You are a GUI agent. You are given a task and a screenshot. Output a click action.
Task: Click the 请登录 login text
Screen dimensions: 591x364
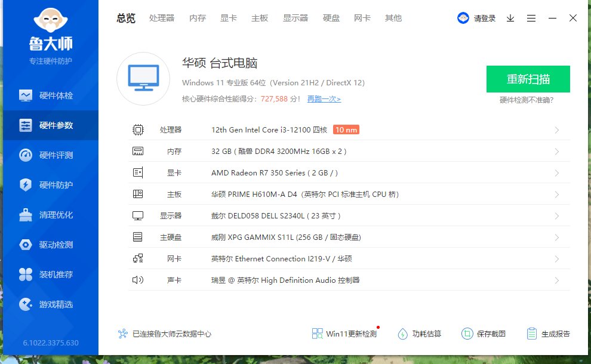(484, 18)
